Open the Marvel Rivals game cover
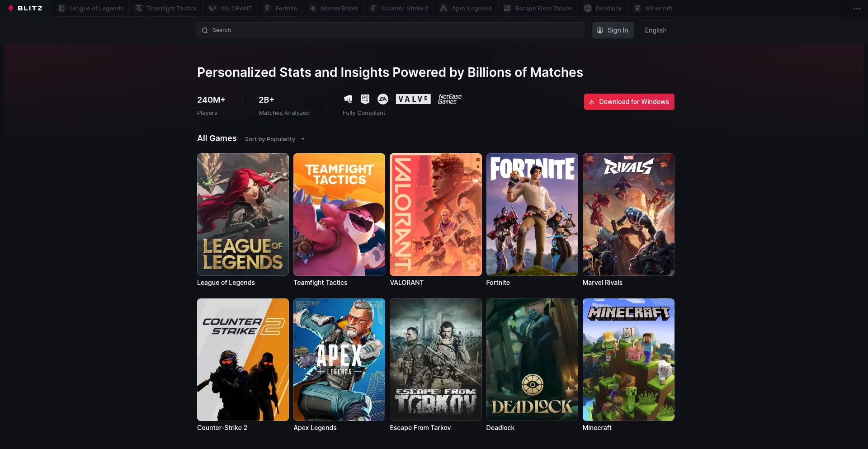 click(x=628, y=214)
